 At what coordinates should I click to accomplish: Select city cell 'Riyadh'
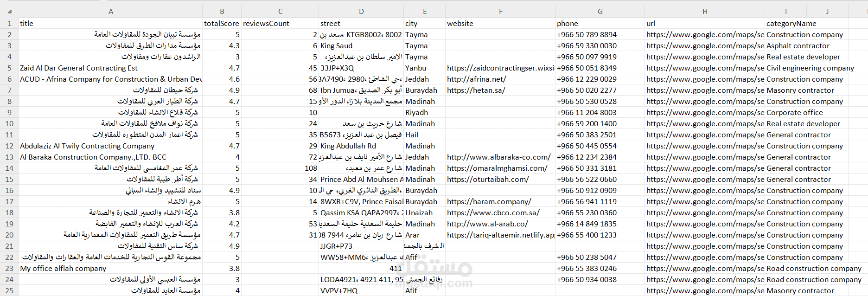(x=424, y=112)
